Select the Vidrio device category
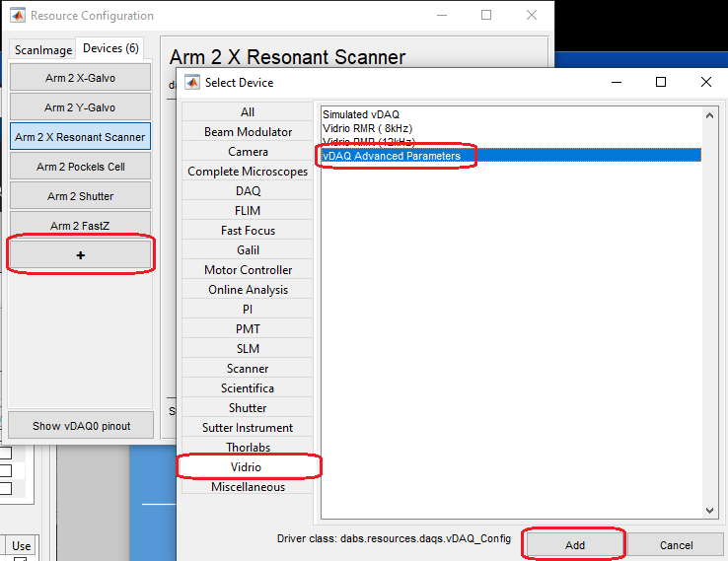Image resolution: width=728 pixels, height=561 pixels. [x=248, y=467]
